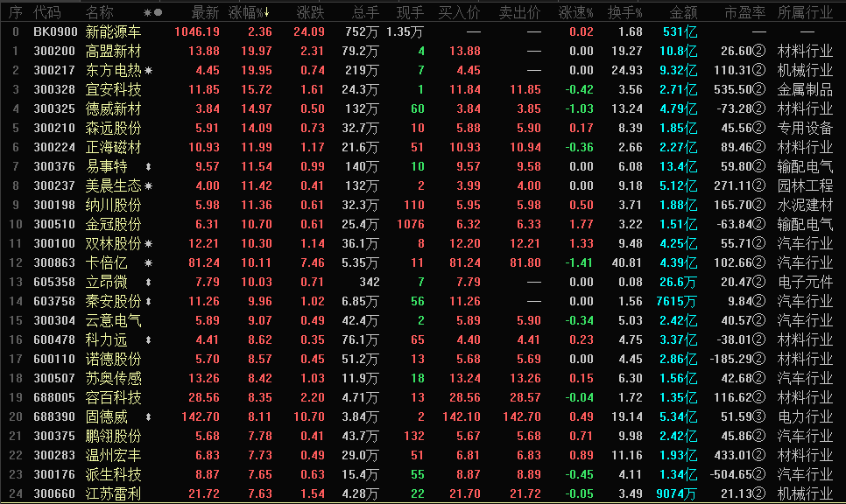Click the circled number after 固德威's 51.59 P/E

coord(758,416)
